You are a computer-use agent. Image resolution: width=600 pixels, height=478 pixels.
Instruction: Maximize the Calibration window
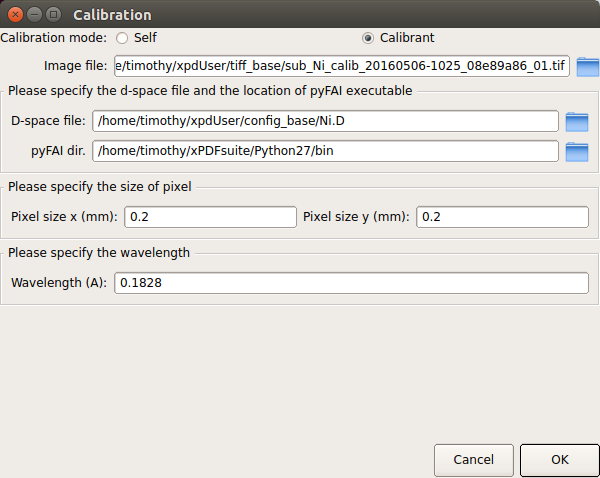coord(54,15)
